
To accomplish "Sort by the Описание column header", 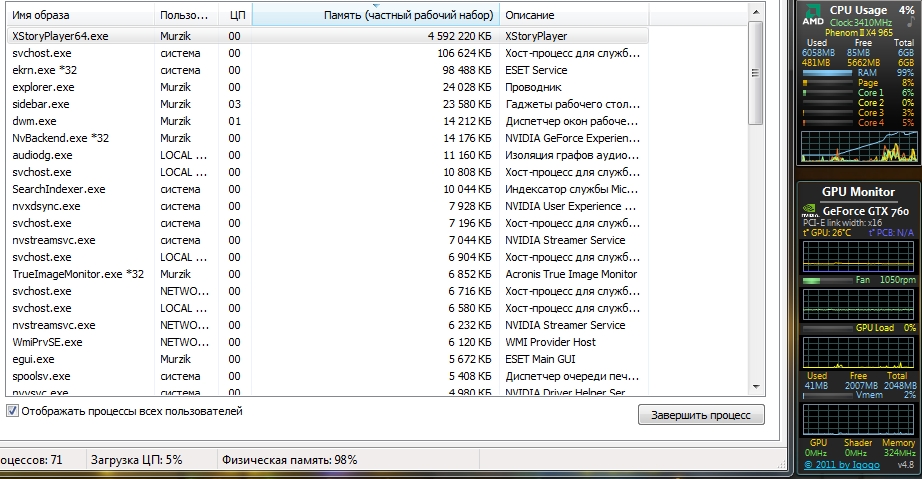I will 574,15.
